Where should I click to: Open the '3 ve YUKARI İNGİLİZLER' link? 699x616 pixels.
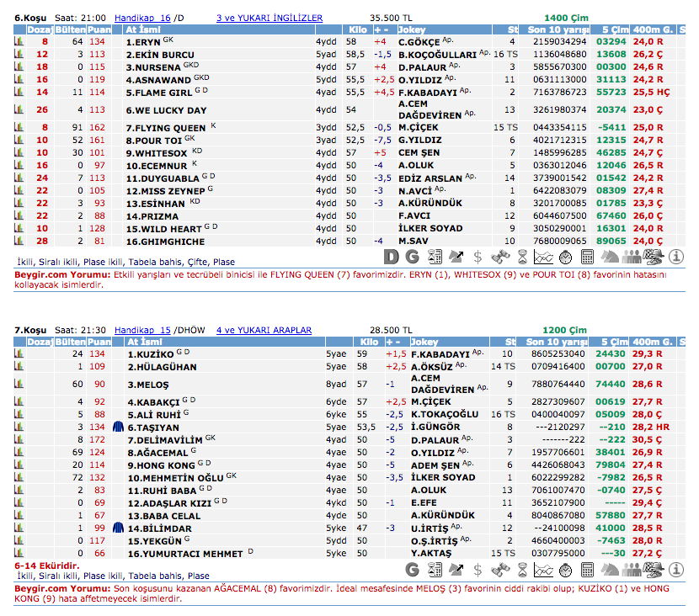click(269, 17)
